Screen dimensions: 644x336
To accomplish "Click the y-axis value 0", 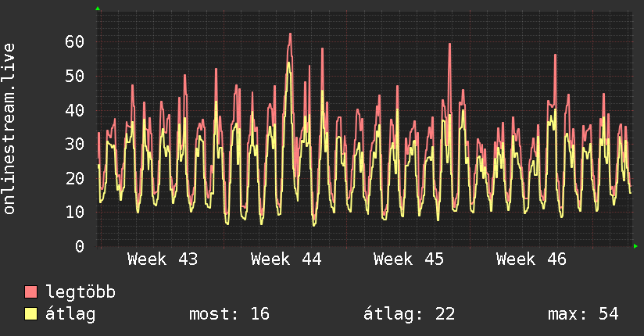I will 80,246.
